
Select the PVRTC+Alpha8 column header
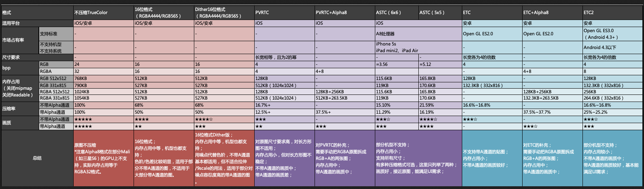[x=345, y=13]
